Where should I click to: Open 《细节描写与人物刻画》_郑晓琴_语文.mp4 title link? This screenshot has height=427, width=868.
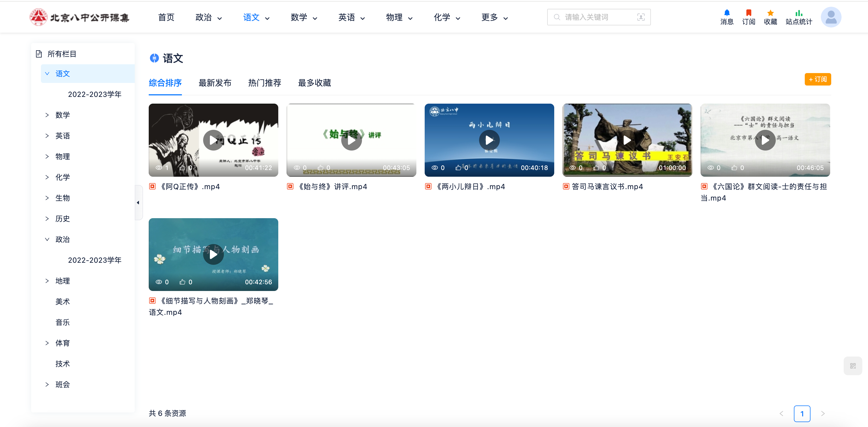point(211,306)
